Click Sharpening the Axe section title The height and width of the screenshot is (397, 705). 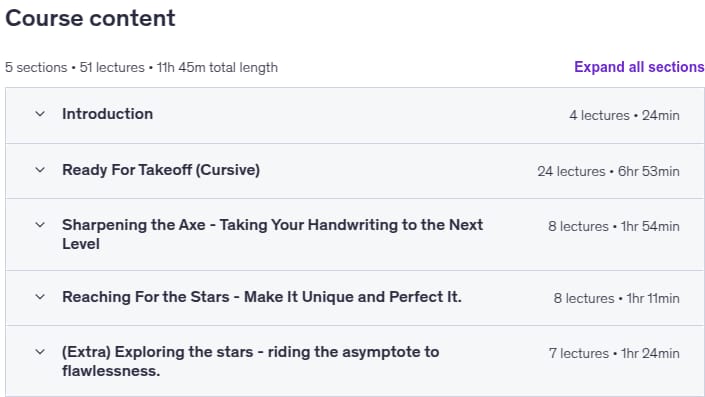(272, 234)
